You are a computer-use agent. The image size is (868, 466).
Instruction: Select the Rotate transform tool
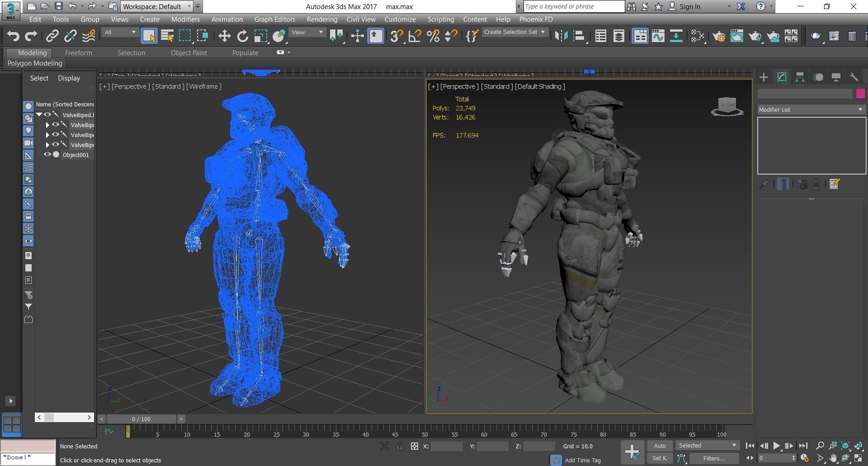(242, 36)
